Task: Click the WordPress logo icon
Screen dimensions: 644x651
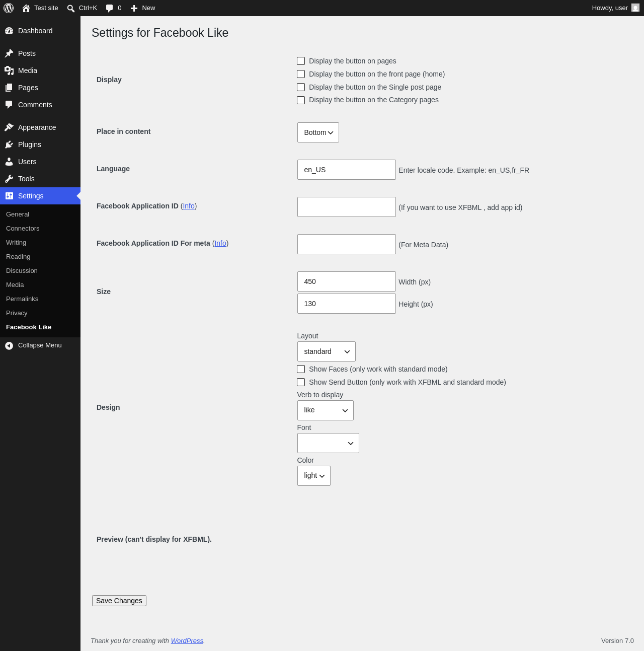Action: click(x=9, y=8)
